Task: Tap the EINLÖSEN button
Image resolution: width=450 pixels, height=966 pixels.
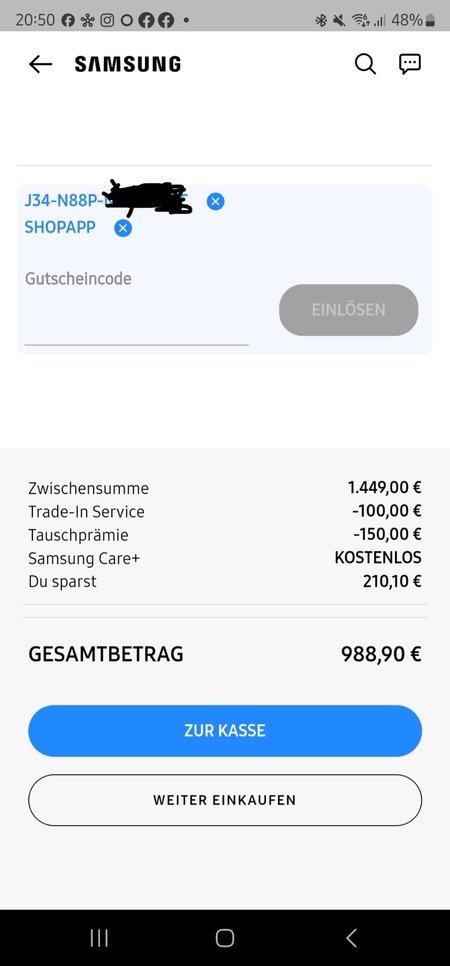Action: (348, 310)
